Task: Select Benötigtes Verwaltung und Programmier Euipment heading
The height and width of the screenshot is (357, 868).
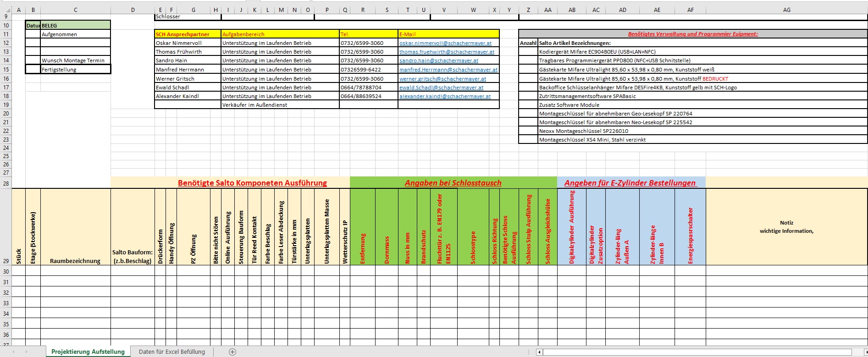Action: 693,34
